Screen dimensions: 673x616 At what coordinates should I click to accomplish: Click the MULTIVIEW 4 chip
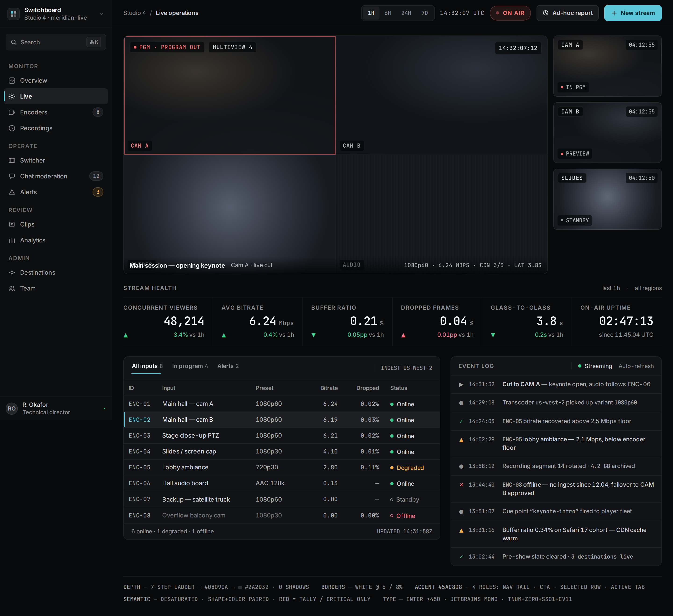(232, 47)
